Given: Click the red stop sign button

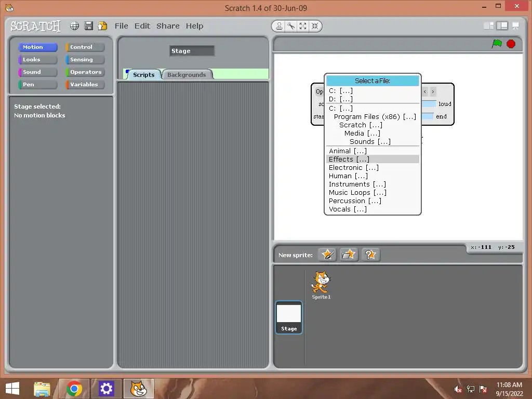Looking at the screenshot, I should (511, 44).
